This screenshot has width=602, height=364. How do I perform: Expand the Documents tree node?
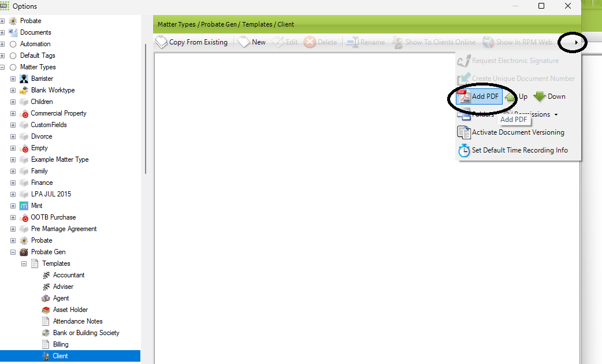click(2, 32)
